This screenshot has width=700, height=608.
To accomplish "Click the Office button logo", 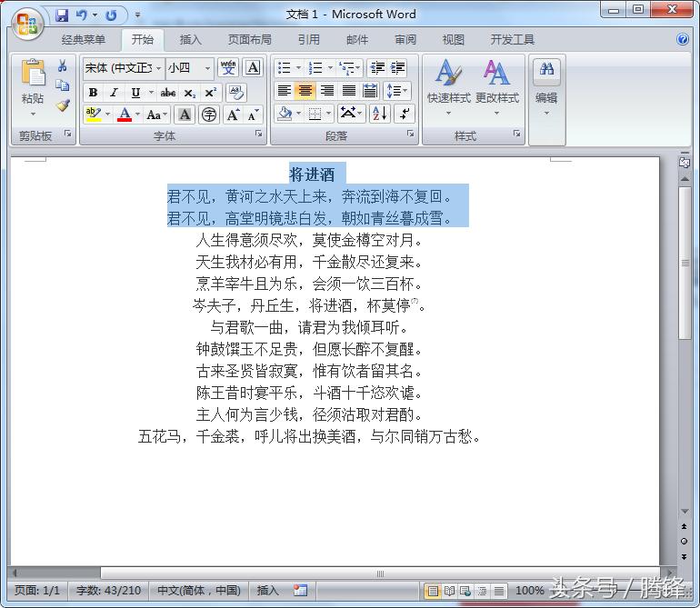I will point(27,24).
